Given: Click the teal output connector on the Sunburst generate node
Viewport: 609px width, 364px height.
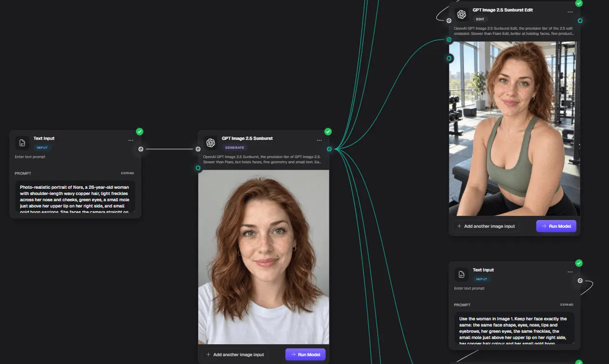Looking at the screenshot, I should click(x=329, y=149).
